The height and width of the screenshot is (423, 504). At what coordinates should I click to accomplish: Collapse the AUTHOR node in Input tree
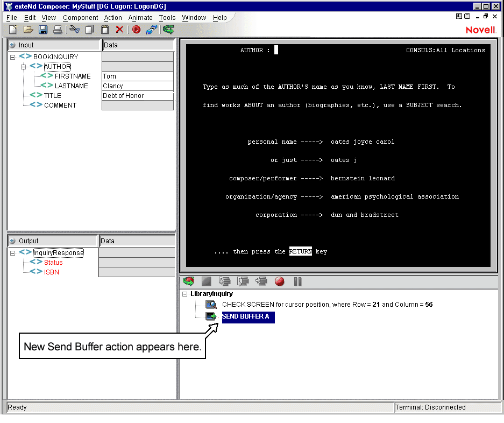pos(24,67)
